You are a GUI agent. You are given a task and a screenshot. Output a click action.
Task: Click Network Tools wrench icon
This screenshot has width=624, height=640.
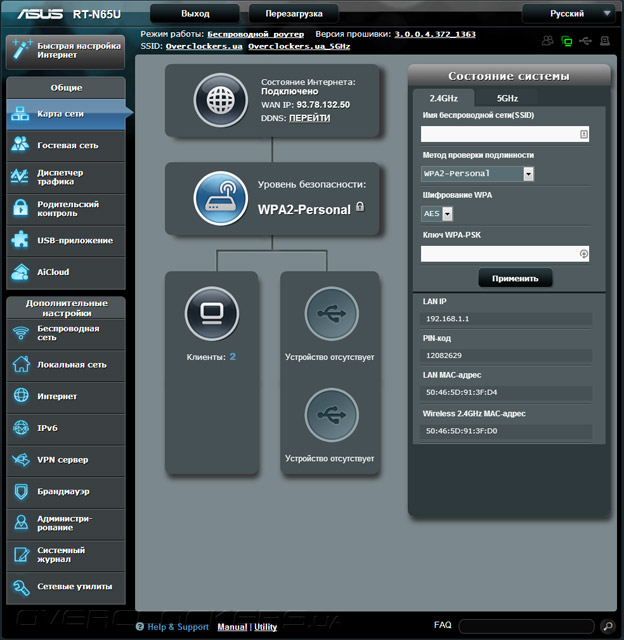[x=21, y=587]
